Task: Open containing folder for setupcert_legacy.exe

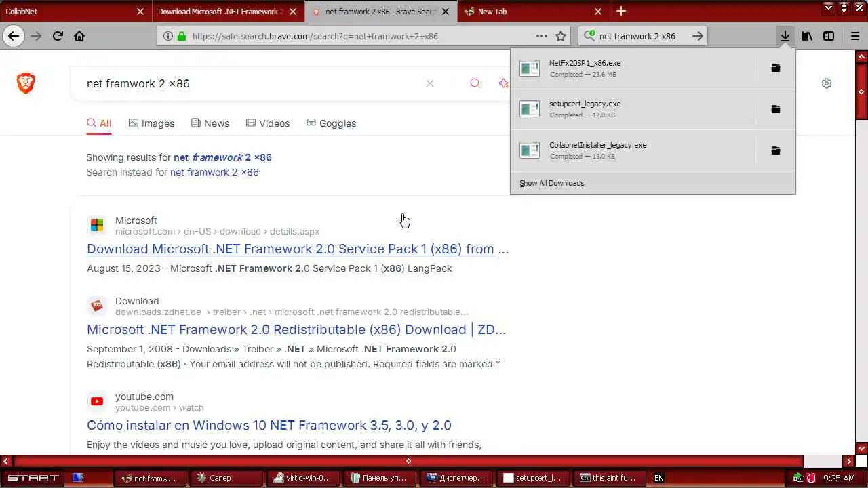Action: (776, 109)
